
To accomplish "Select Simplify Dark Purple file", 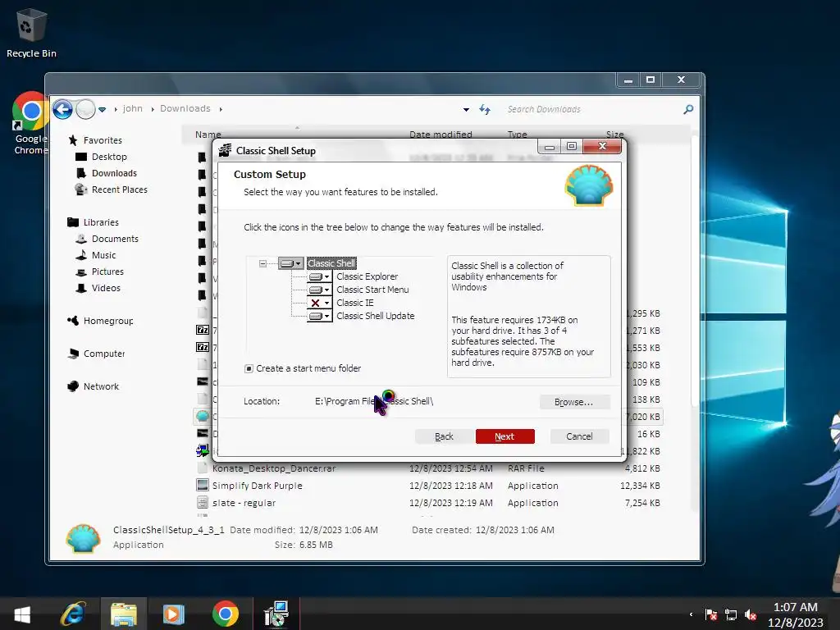I will (x=257, y=486).
